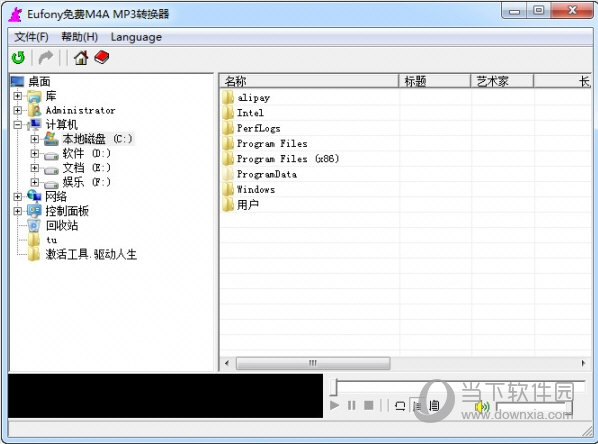Expand the Administrator tree node
The height and width of the screenshot is (444, 598).
[x=18, y=110]
